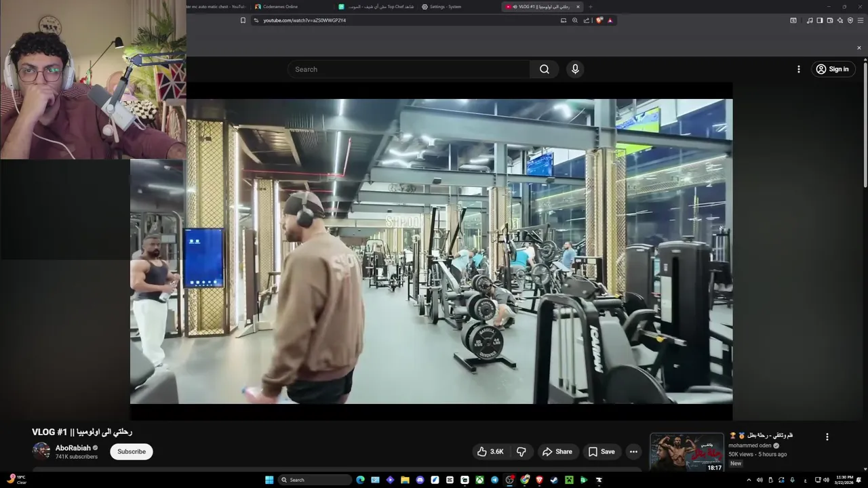Open a new browser tab
Image resolution: width=868 pixels, height=488 pixels.
590,7
